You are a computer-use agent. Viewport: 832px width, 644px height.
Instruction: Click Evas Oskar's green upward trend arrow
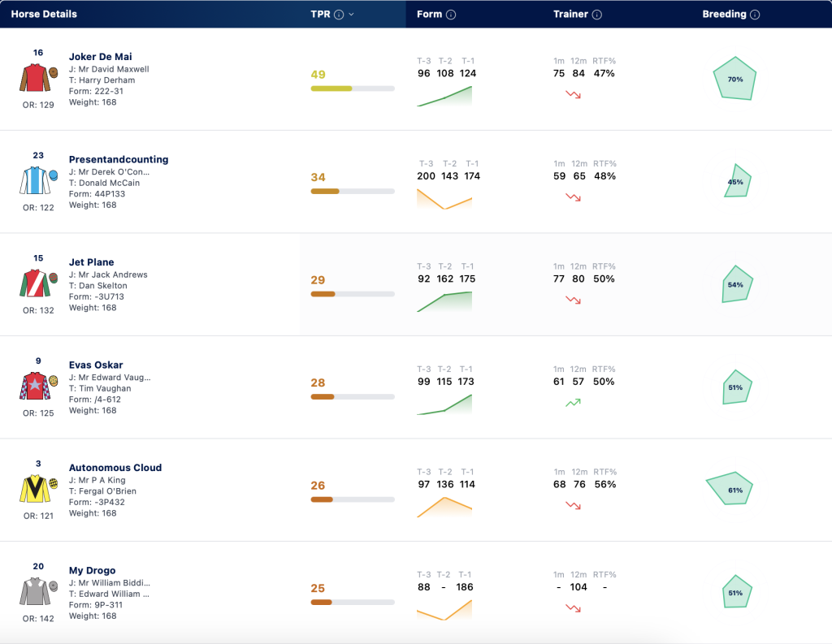pyautogui.click(x=573, y=403)
